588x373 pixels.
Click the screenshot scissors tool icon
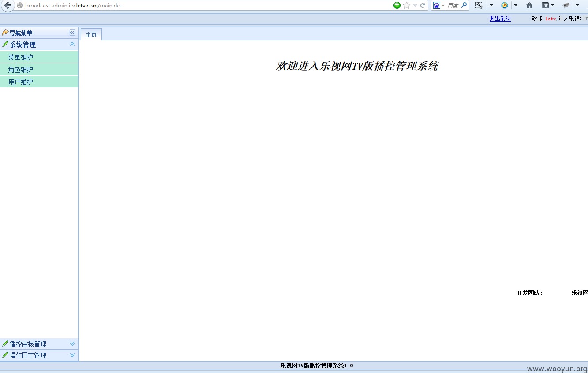pos(479,5)
